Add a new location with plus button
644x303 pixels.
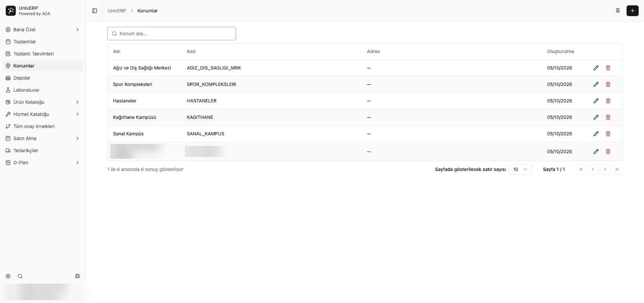tap(632, 11)
